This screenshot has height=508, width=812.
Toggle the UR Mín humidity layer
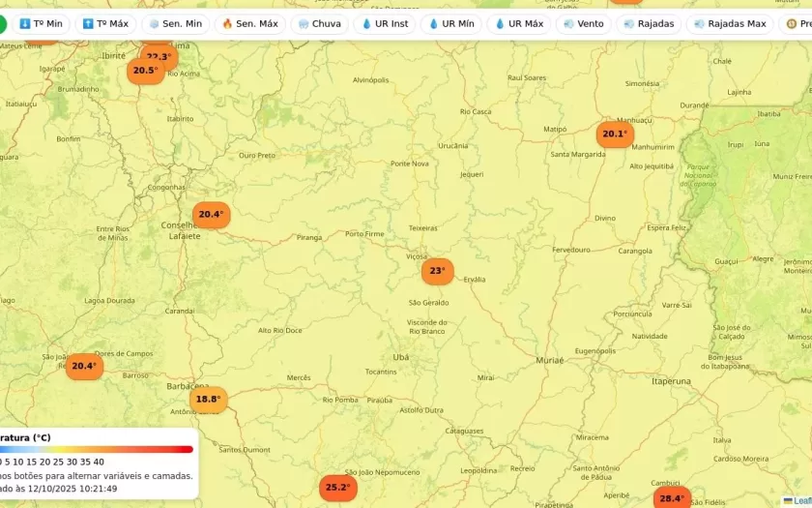450,23
